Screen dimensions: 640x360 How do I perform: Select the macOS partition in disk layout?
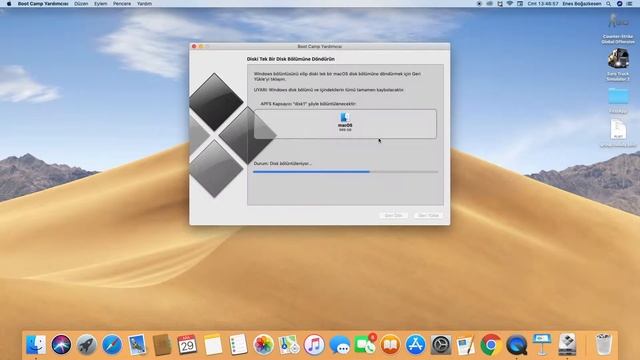point(345,124)
